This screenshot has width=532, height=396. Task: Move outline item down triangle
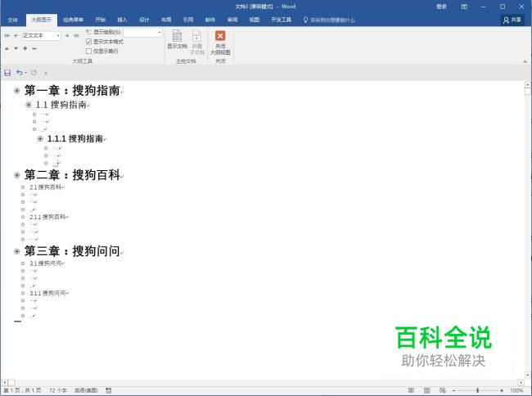(x=16, y=48)
